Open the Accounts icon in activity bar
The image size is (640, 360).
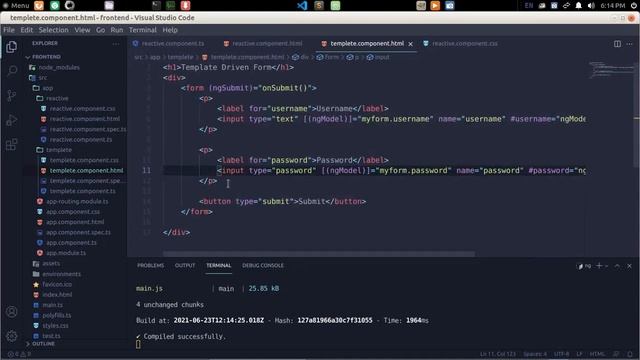tap(11, 312)
